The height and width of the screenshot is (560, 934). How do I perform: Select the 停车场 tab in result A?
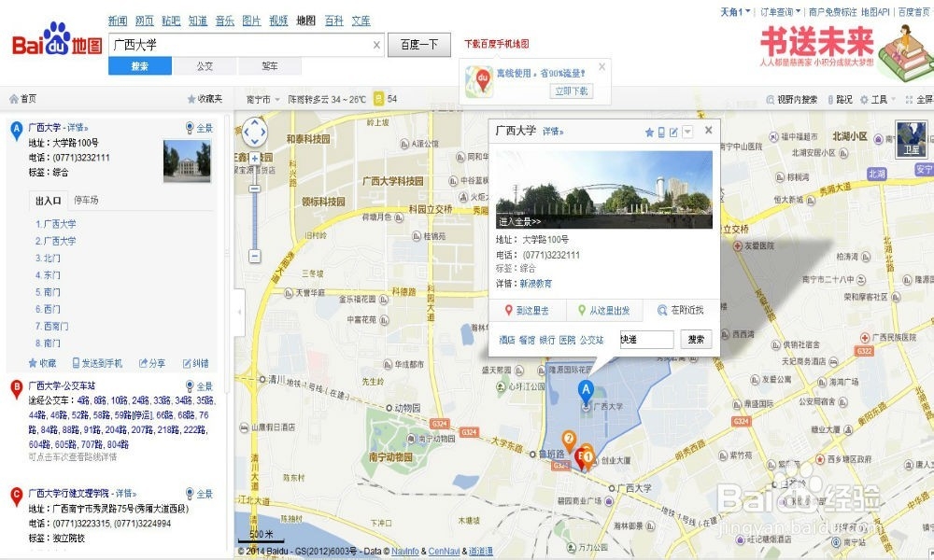[86, 201]
